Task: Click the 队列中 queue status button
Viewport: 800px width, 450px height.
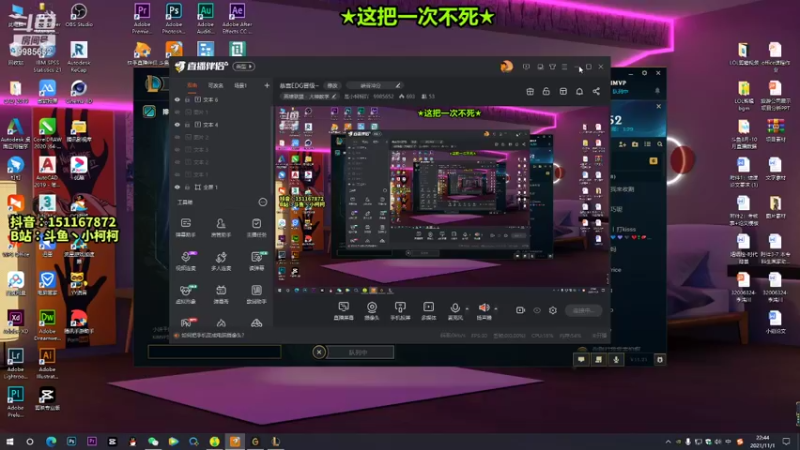Action: pyautogui.click(x=360, y=352)
